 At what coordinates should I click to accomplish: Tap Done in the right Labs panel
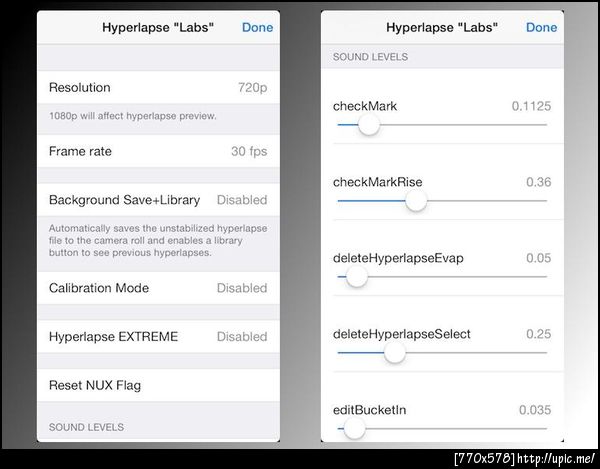[541, 28]
